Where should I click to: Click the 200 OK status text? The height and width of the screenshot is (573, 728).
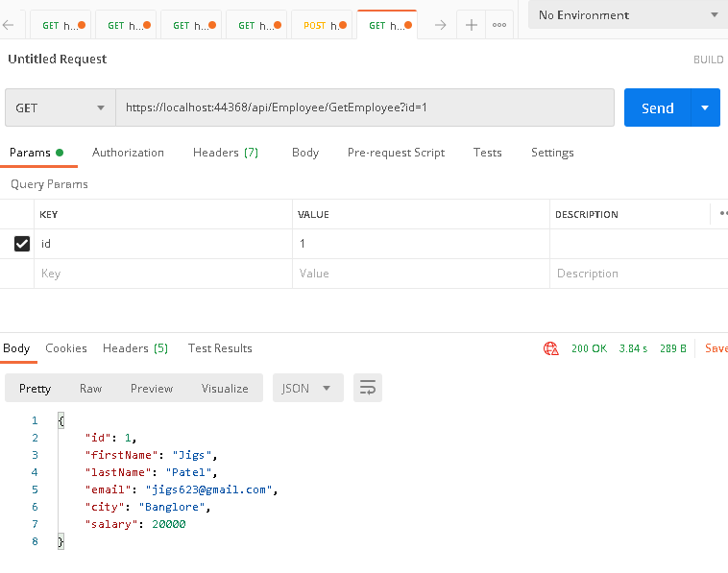[x=589, y=348]
